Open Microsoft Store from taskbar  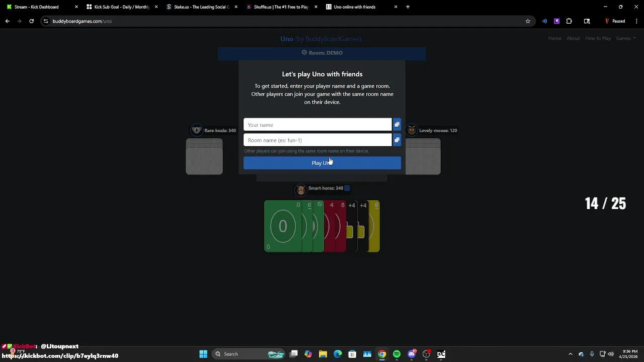pyautogui.click(x=352, y=354)
